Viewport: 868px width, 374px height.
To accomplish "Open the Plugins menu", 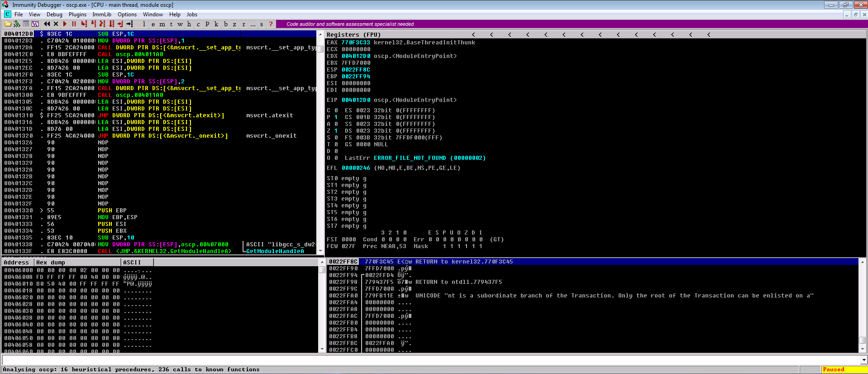I will click(x=77, y=14).
